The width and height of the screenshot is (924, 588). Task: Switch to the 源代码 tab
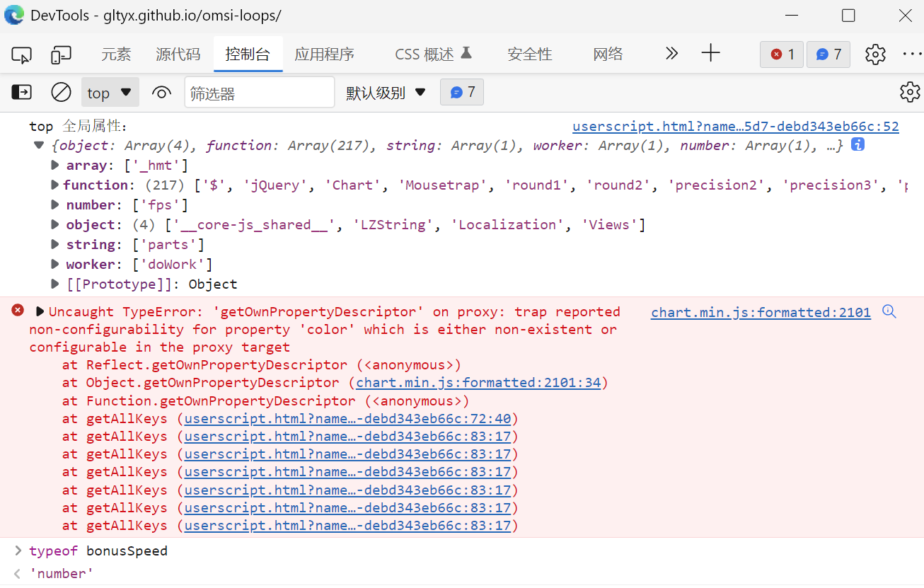[178, 54]
